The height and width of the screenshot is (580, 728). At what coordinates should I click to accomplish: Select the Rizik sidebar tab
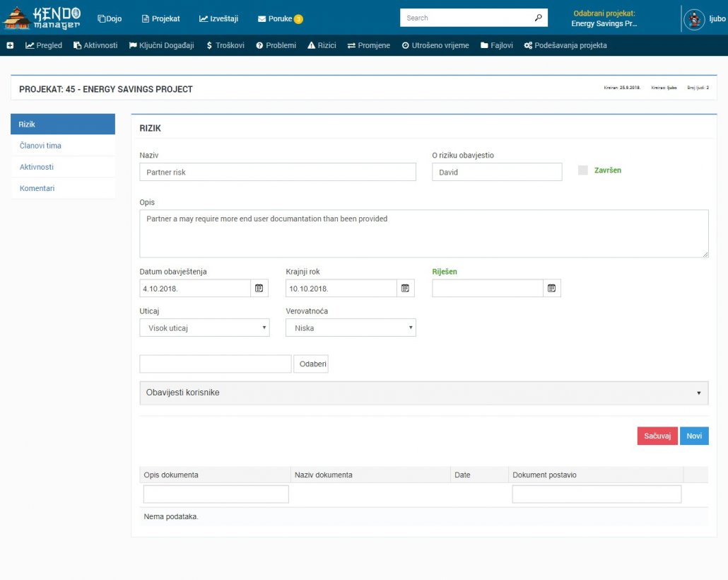tap(63, 124)
